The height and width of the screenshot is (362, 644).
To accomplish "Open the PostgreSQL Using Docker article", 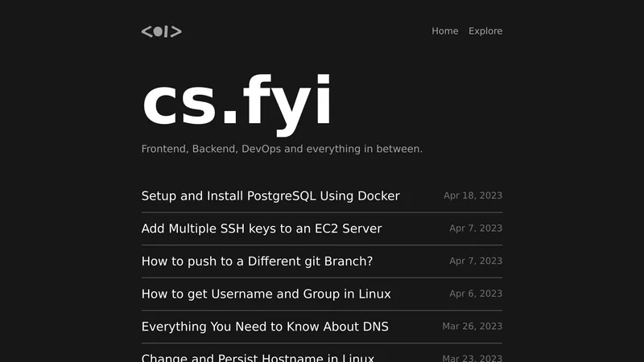I will click(x=270, y=195).
